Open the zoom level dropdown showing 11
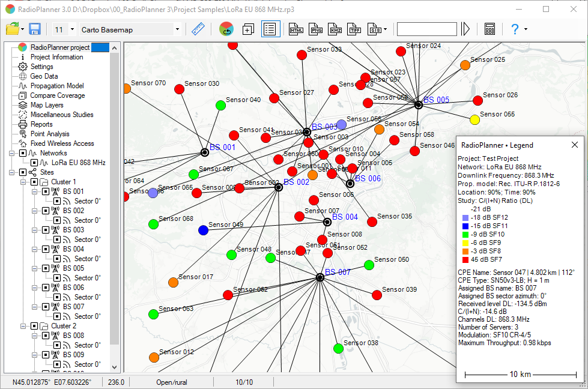The width and height of the screenshot is (588, 389). coord(71,29)
